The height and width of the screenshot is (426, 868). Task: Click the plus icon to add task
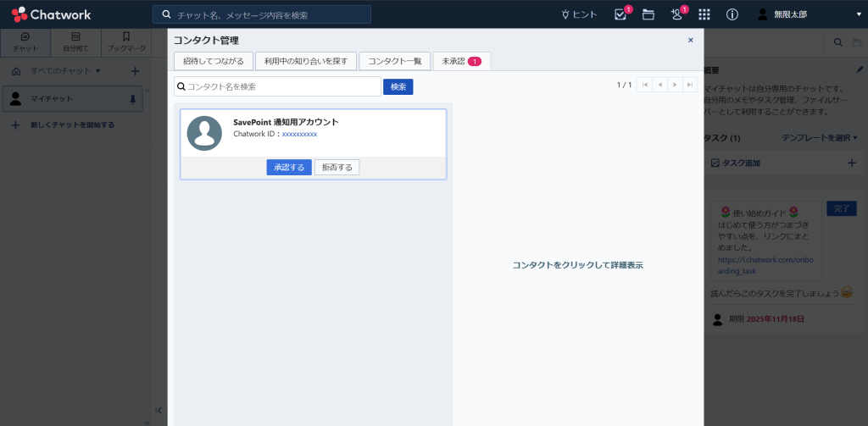(852, 163)
